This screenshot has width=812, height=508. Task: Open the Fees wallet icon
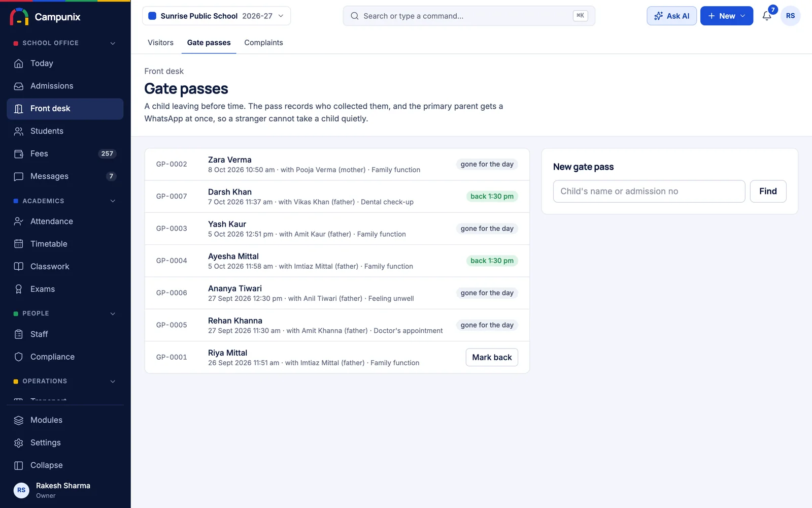(19, 154)
